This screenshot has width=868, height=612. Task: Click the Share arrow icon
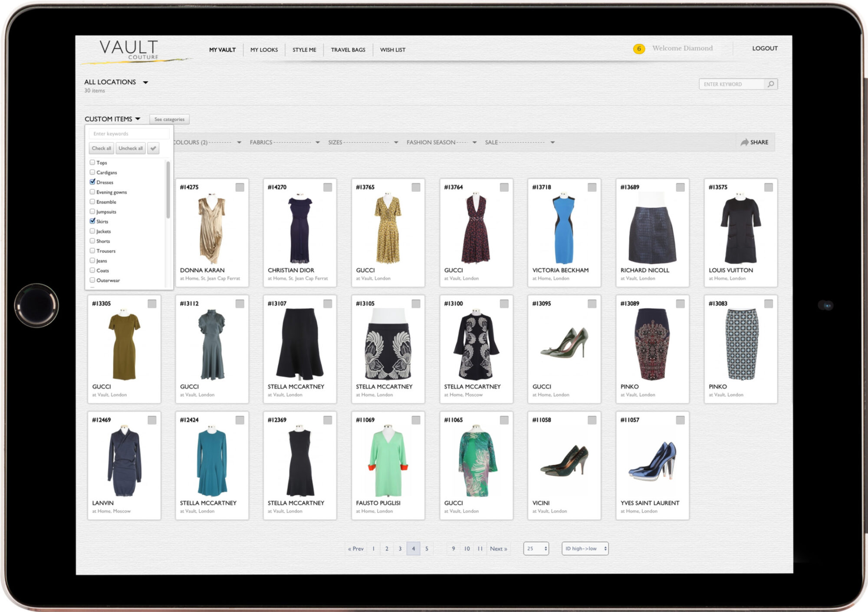click(x=744, y=142)
